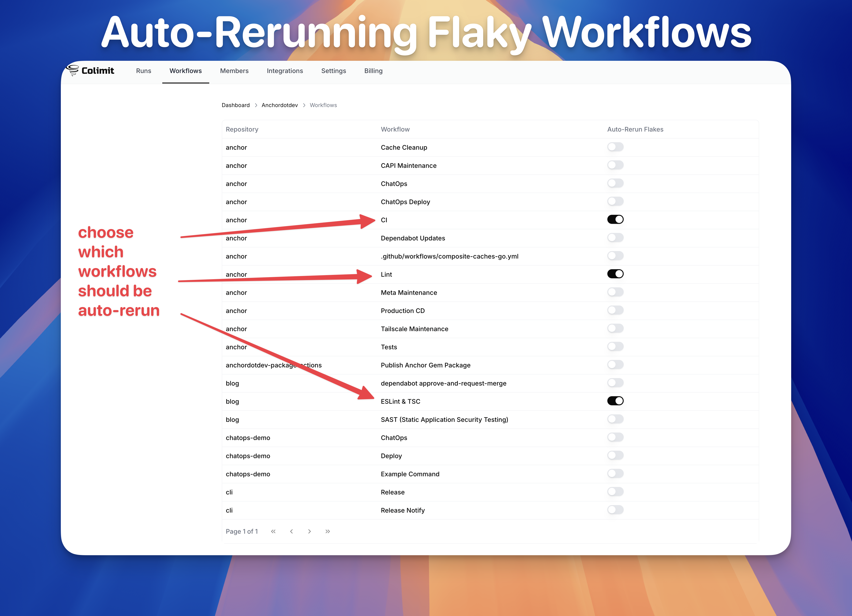The image size is (852, 616).
Task: Click the 'Tests' workflow name
Action: pyautogui.click(x=389, y=347)
